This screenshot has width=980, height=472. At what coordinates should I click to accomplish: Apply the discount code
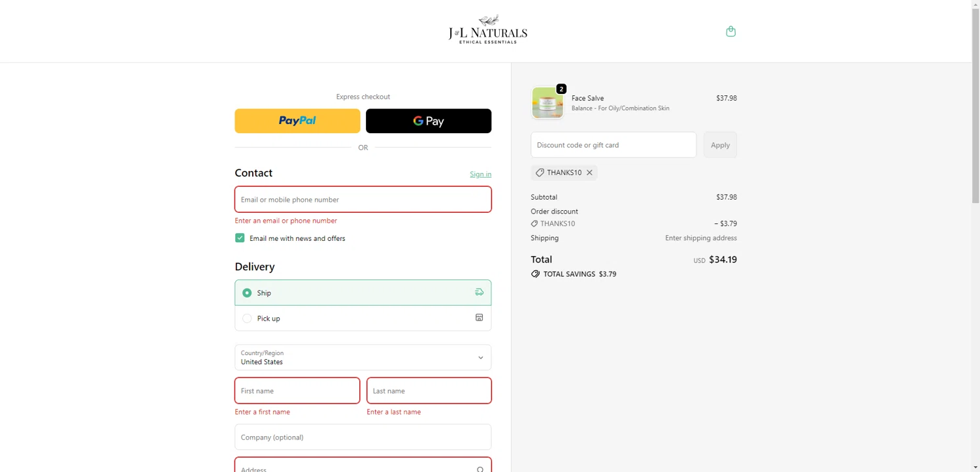click(x=720, y=145)
